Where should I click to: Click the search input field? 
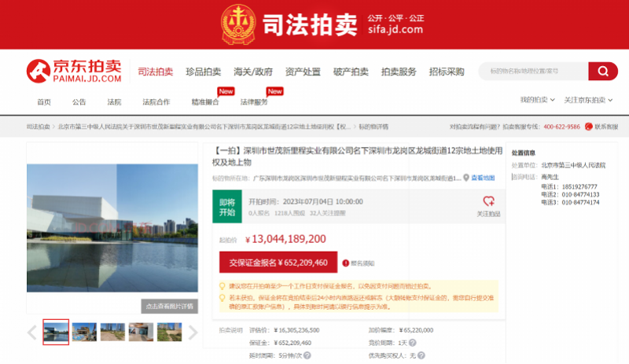534,71
